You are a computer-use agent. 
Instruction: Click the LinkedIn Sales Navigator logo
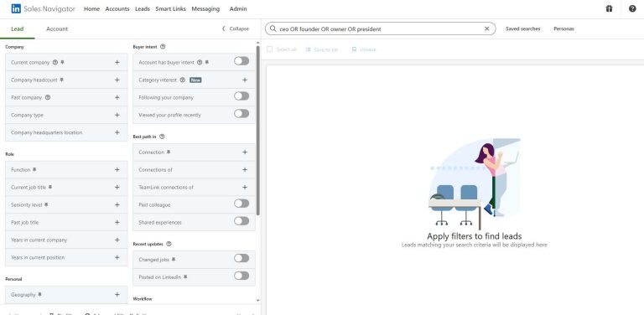pos(43,8)
